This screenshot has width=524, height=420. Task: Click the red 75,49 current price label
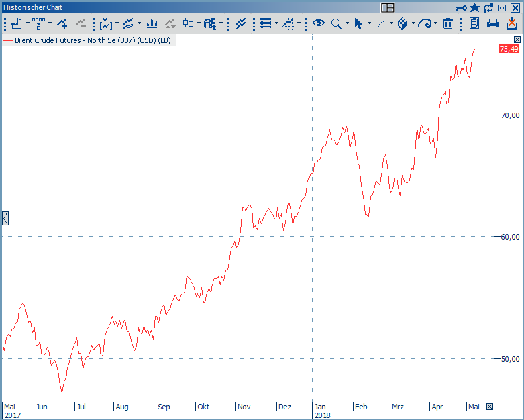pyautogui.click(x=509, y=49)
